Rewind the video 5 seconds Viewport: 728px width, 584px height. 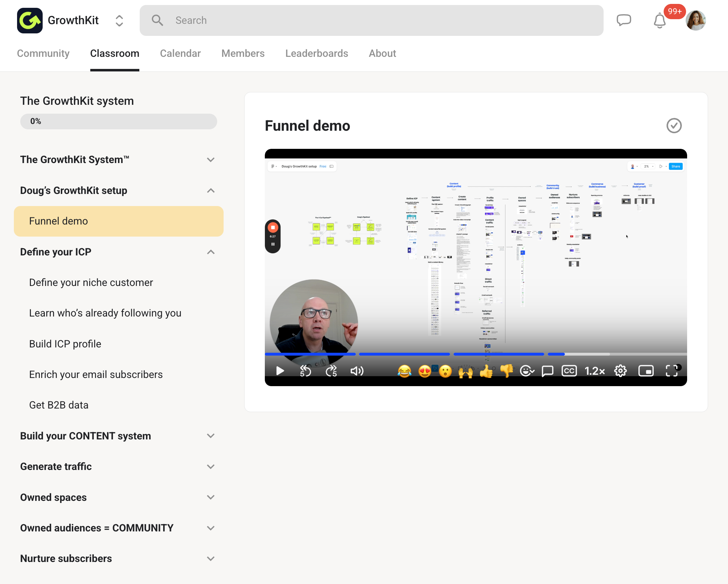coord(305,371)
